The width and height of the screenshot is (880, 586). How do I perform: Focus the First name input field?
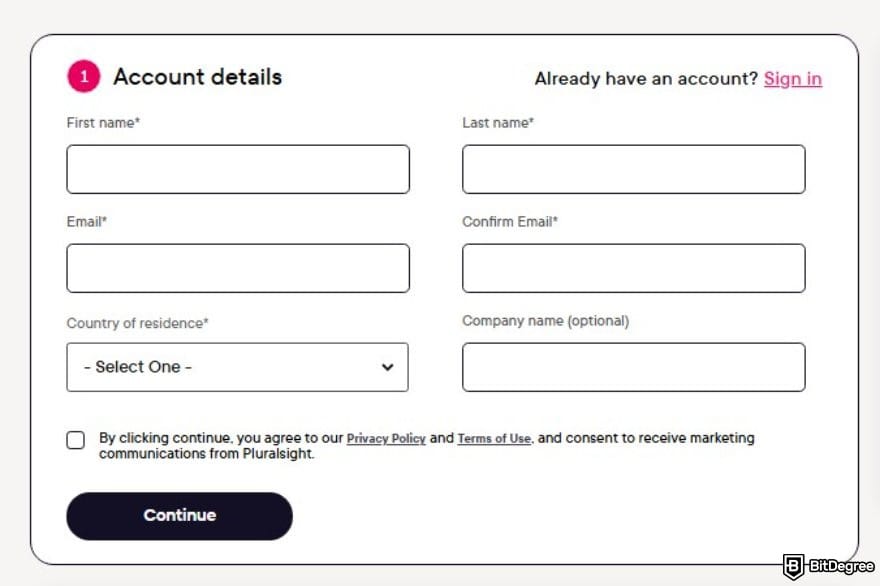[x=238, y=169]
